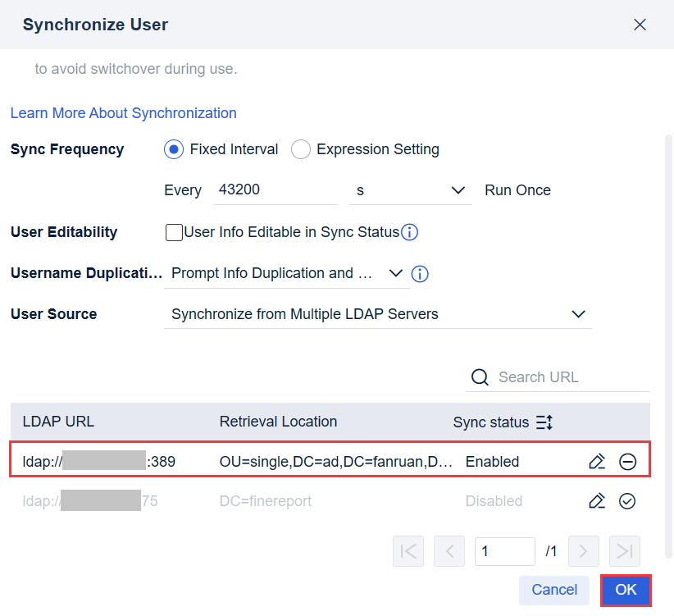Expand the Username Duplication handling dropdown

pos(396,273)
